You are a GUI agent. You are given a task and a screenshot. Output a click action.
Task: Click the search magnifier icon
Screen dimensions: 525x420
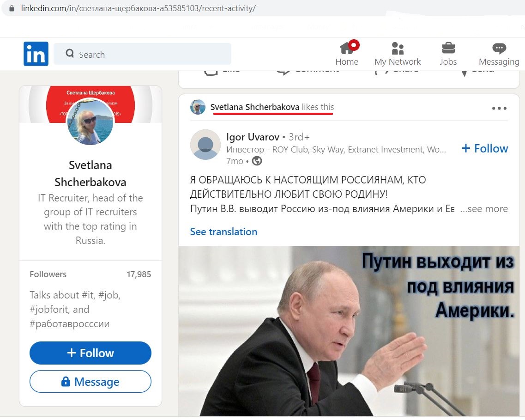point(70,54)
